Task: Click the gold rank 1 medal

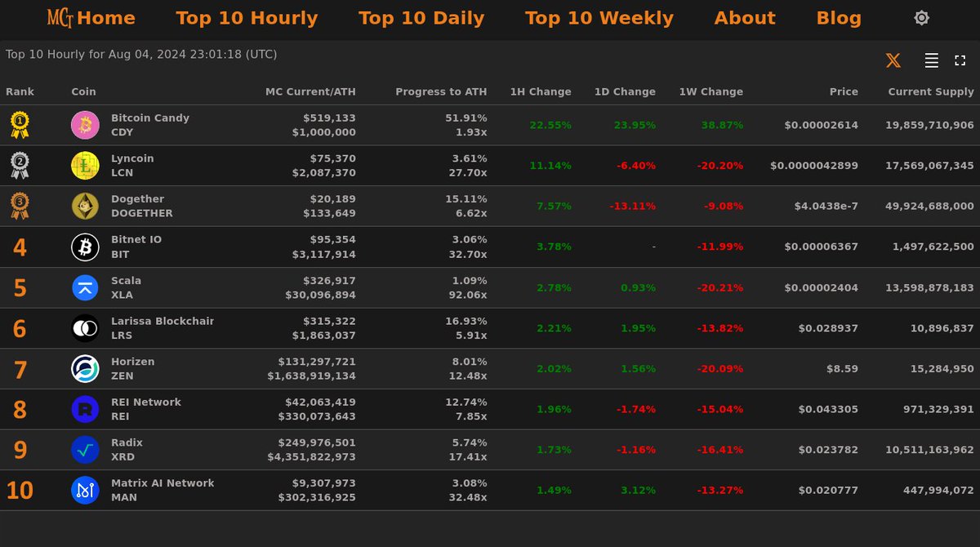Action: pos(20,125)
